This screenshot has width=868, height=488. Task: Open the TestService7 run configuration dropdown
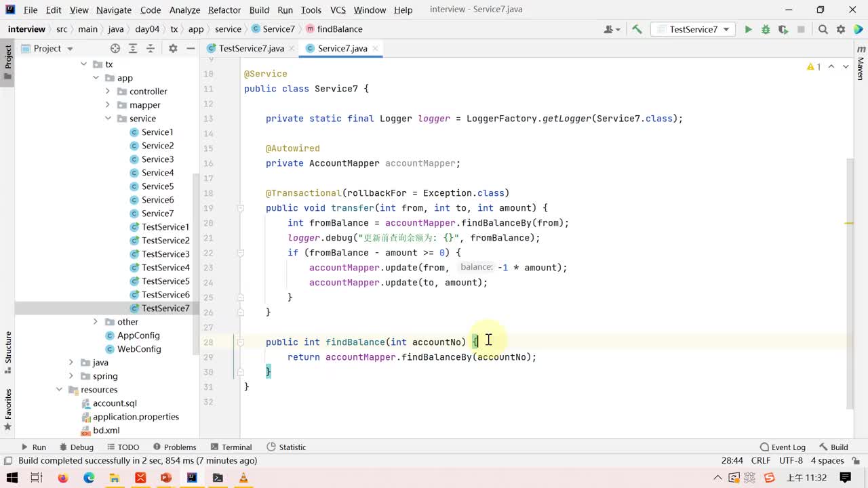693,29
